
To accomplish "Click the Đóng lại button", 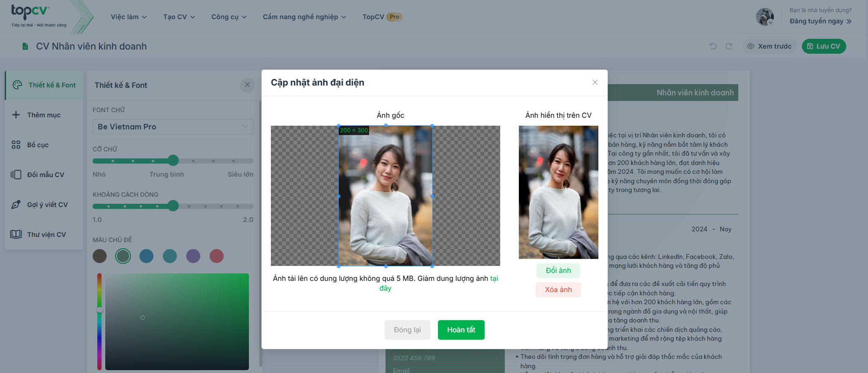I will [x=407, y=330].
